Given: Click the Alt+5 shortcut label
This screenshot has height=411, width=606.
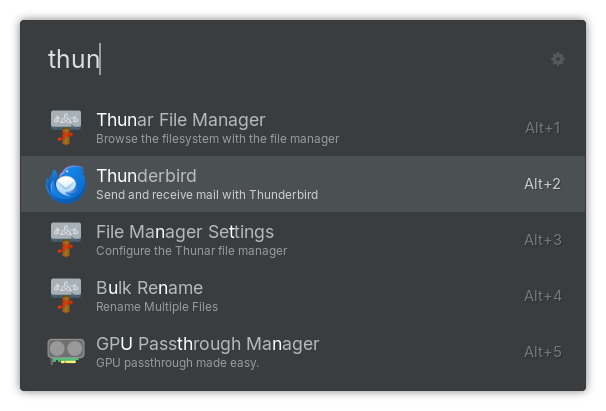Looking at the screenshot, I should coord(542,352).
